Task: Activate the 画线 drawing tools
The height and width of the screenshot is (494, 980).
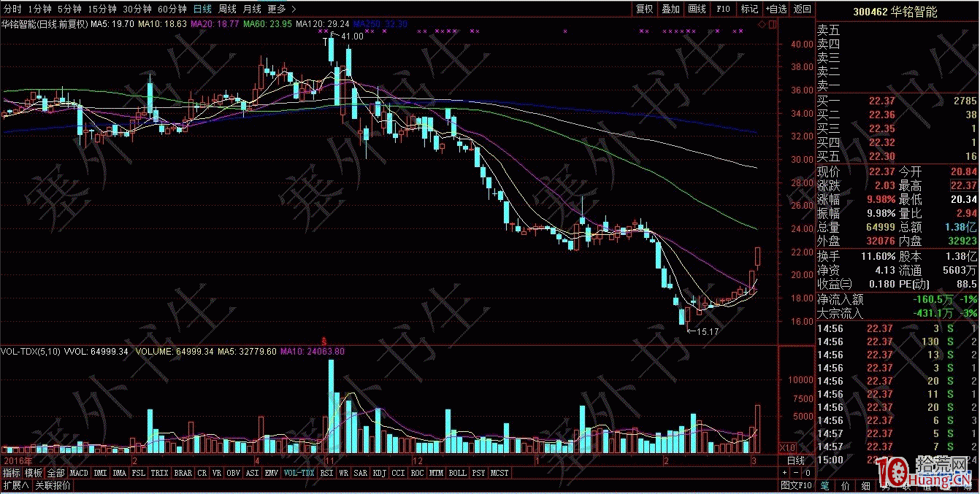Action: pos(697,9)
